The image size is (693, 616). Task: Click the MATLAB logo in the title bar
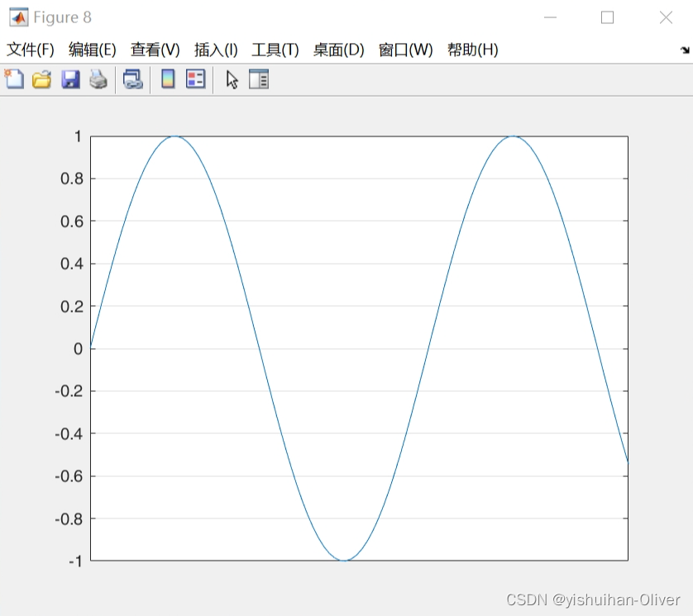coord(18,17)
